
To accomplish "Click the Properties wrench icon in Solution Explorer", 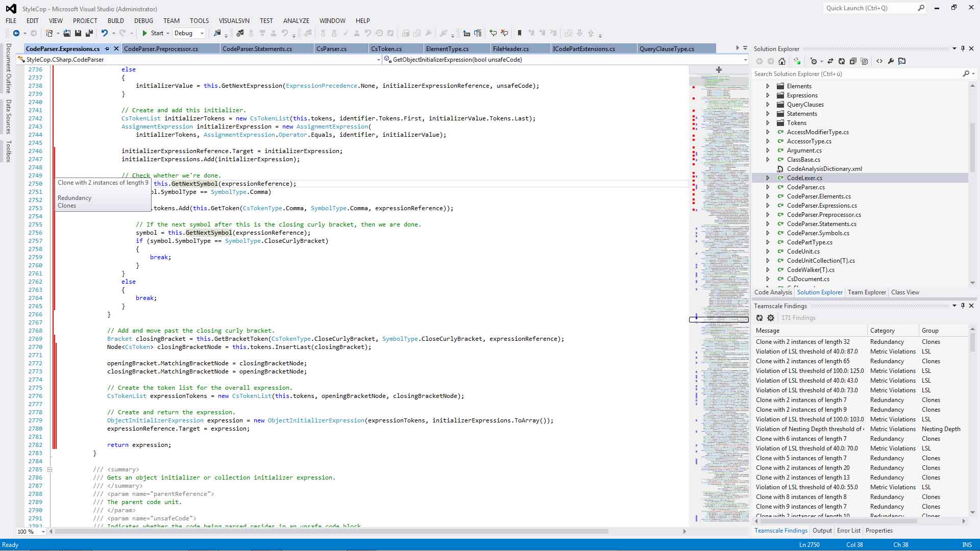I will 891,61.
